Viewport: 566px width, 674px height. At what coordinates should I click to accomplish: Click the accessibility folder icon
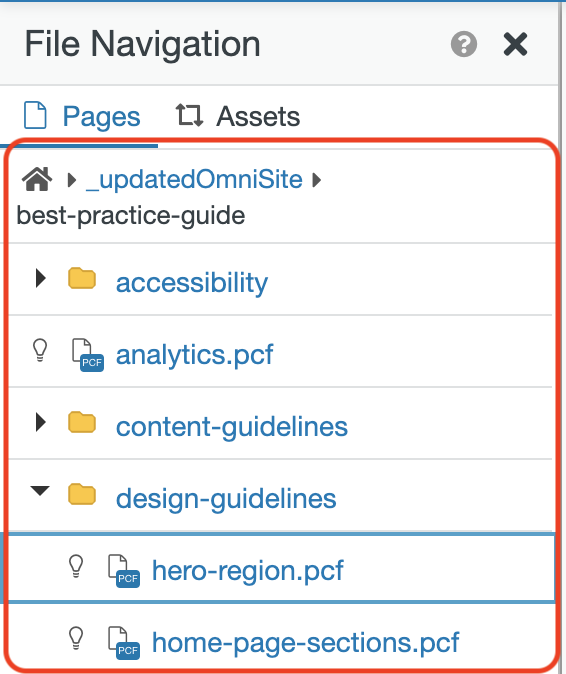click(82, 279)
